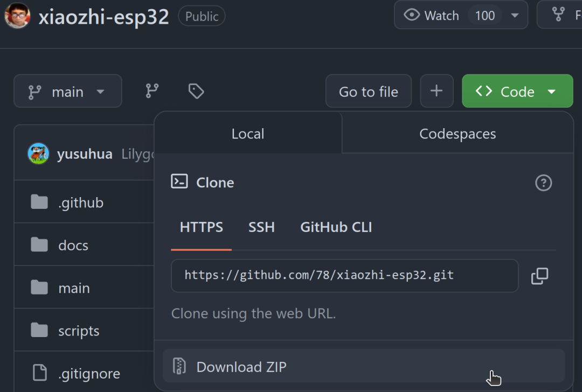Click the repository owner avatar picture
Screen dimensions: 582x392
pyautogui.click(x=17, y=16)
